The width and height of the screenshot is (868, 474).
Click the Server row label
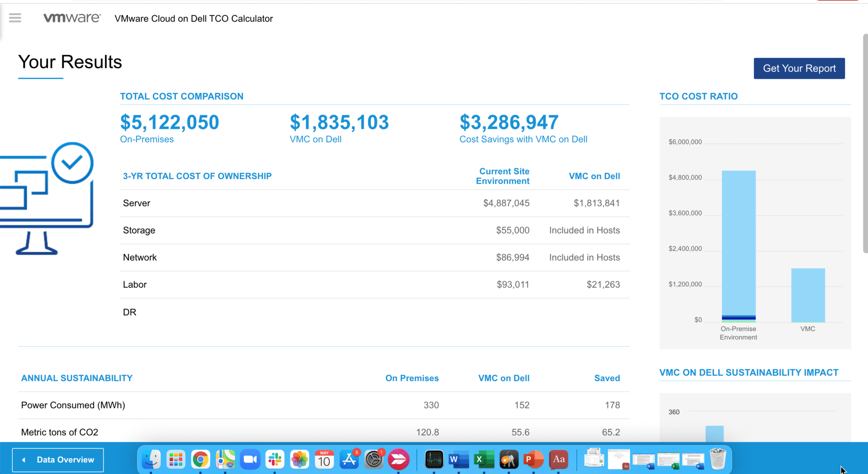point(136,203)
